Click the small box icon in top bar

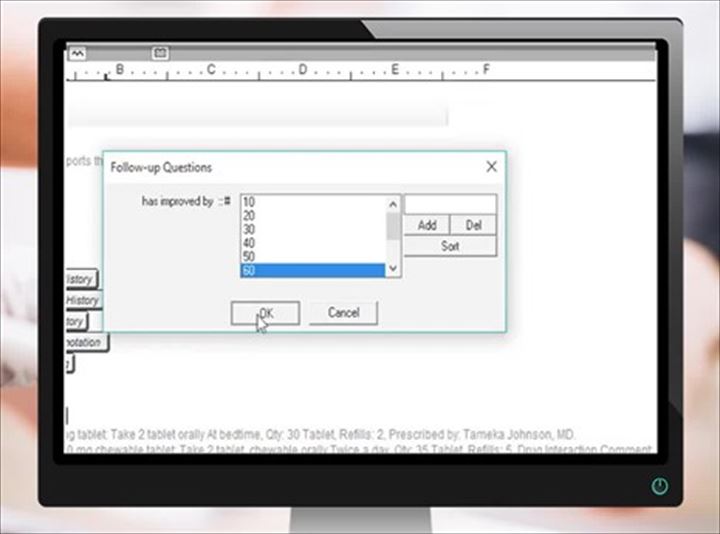[160, 53]
